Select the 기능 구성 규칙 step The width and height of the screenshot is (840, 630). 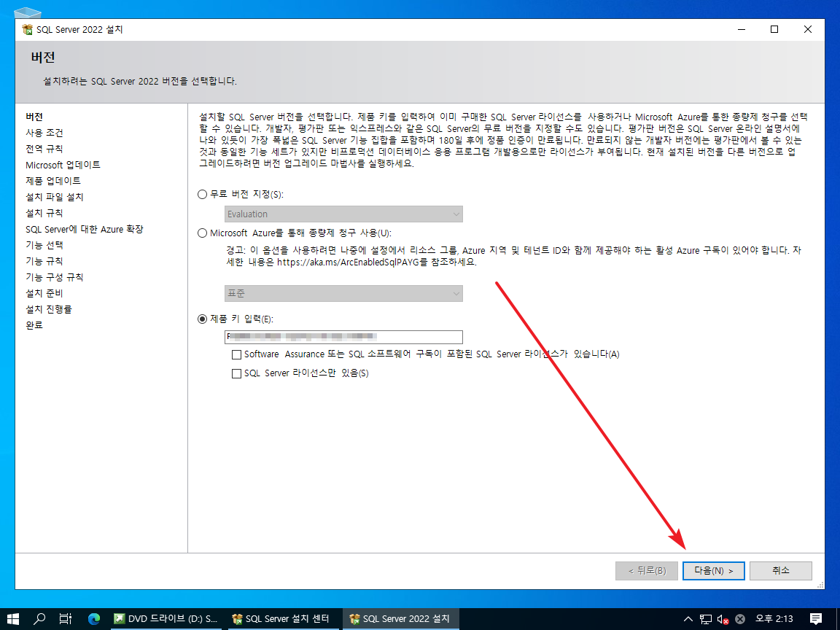[x=55, y=278]
